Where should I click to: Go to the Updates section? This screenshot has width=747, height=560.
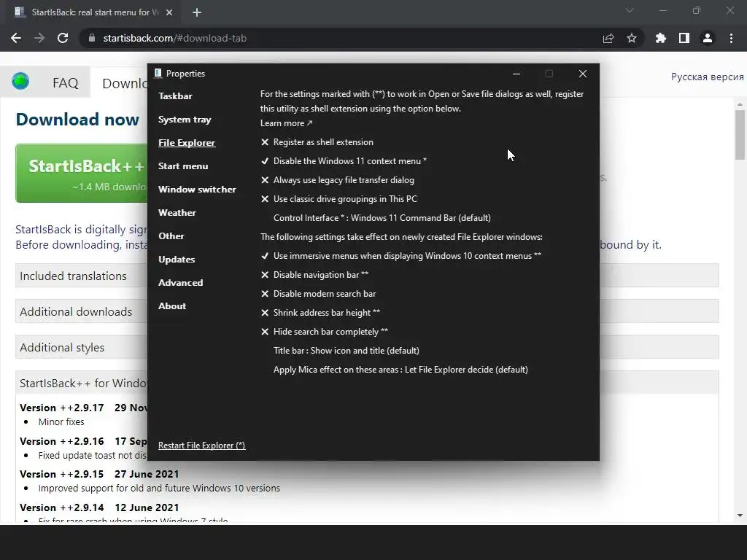(x=177, y=260)
